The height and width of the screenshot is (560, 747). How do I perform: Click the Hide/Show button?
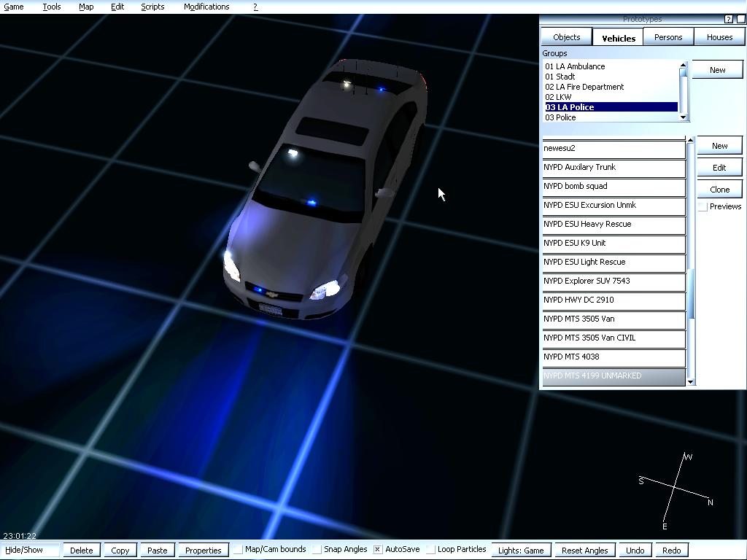pyautogui.click(x=31, y=550)
